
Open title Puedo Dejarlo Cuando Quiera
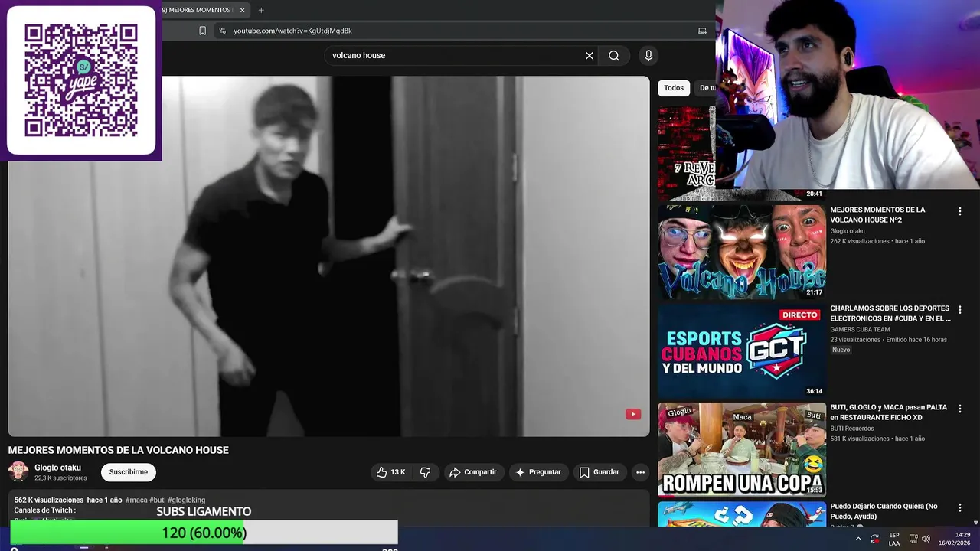tap(884, 511)
